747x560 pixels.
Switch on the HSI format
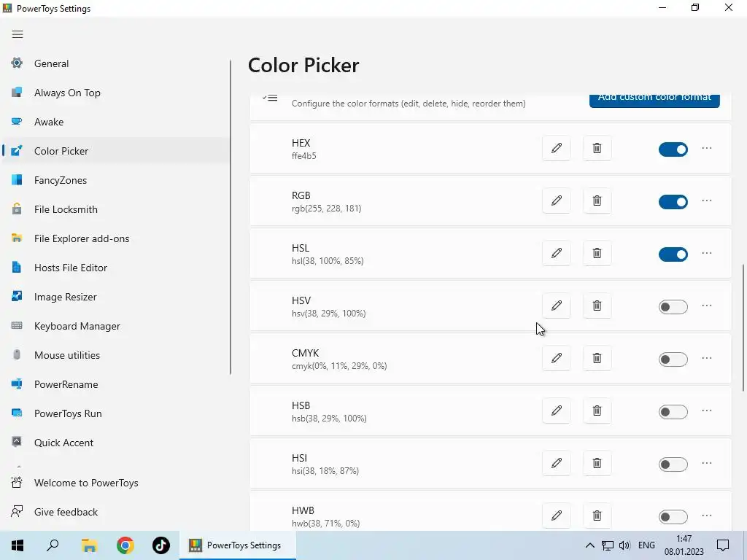(673, 464)
